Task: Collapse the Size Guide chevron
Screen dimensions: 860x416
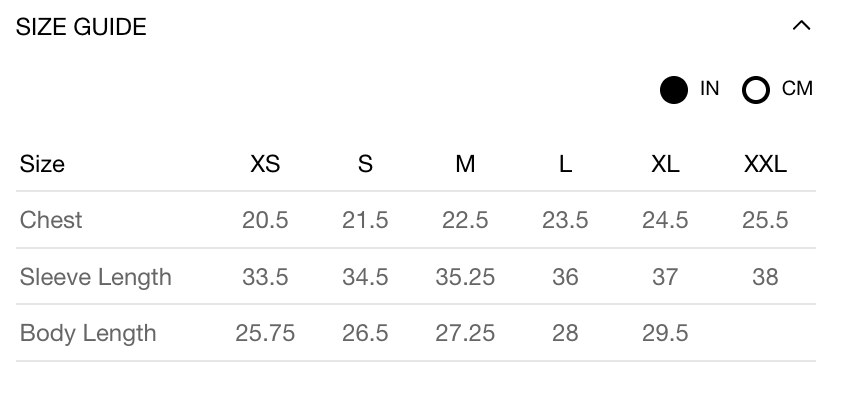Action: point(801,27)
